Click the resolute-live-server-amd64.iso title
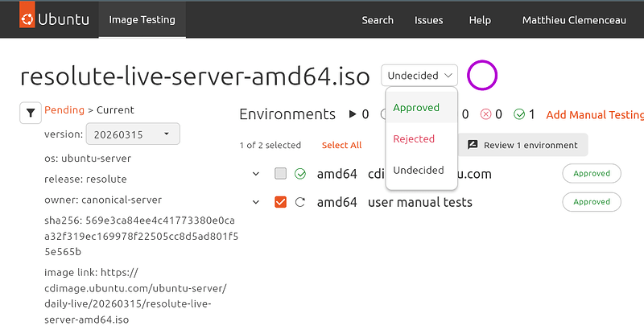The width and height of the screenshot is (644, 330). pos(195,76)
